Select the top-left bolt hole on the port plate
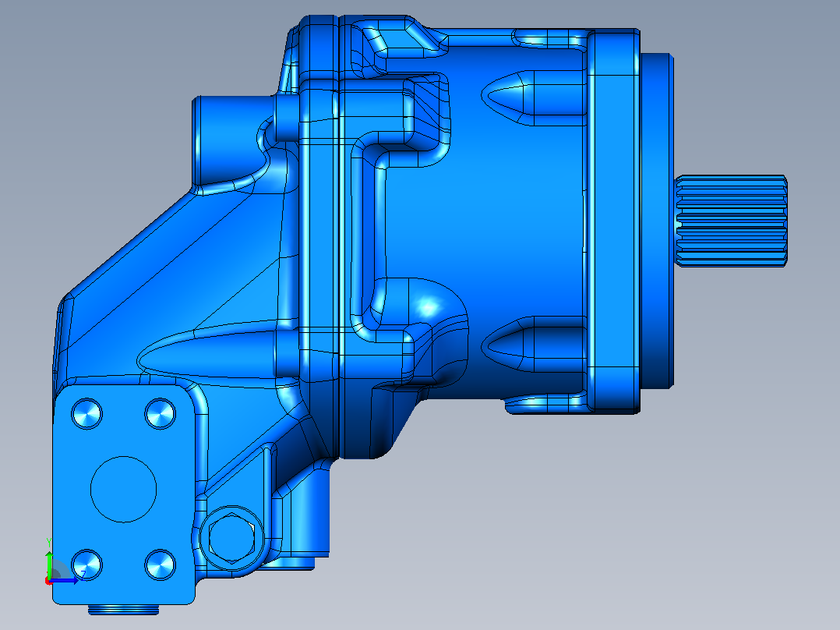840x630 pixels. pos(86,413)
